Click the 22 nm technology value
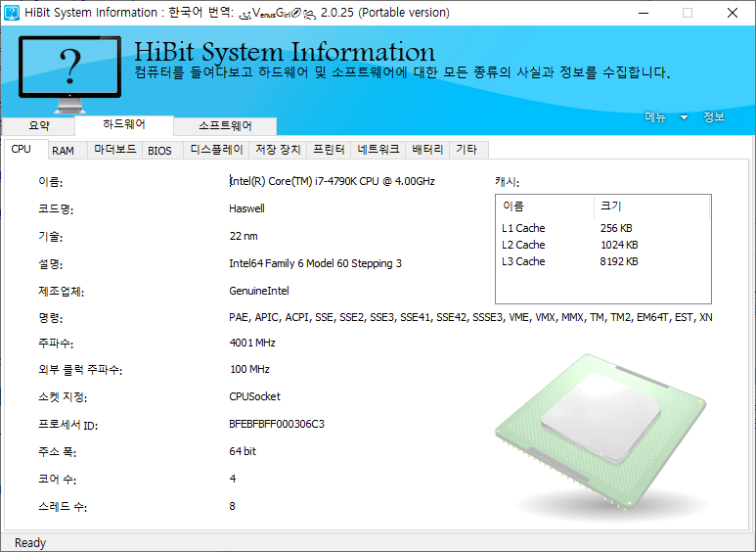This screenshot has width=756, height=552. click(x=244, y=237)
